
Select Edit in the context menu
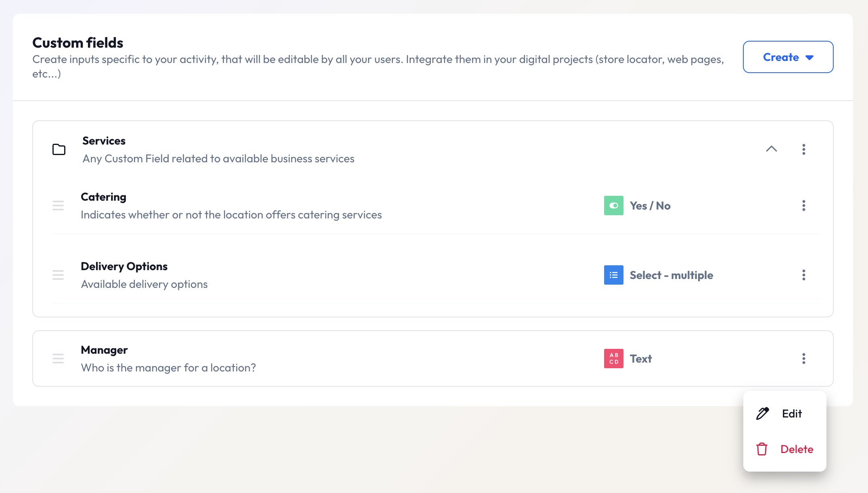click(x=792, y=413)
